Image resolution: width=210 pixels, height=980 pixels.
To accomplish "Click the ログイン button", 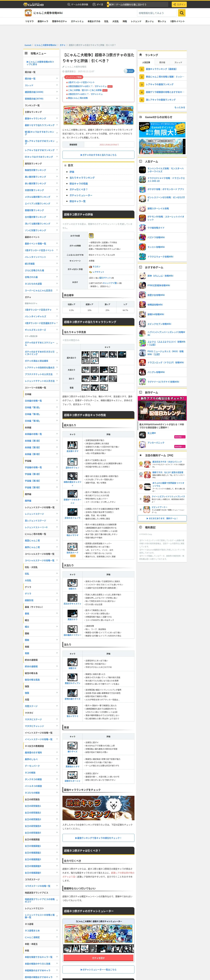I will point(179,5).
